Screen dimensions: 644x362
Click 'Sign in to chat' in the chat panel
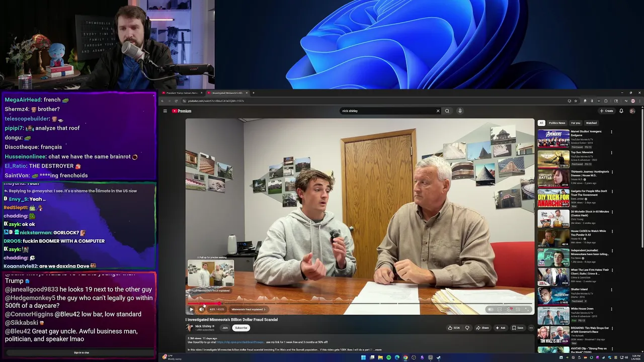point(82,353)
